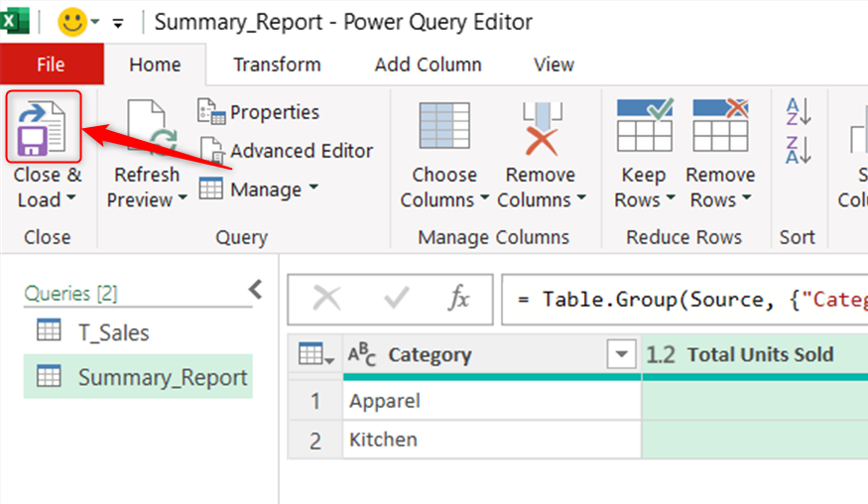Expand the Keep Rows dropdown arrow

click(x=671, y=197)
